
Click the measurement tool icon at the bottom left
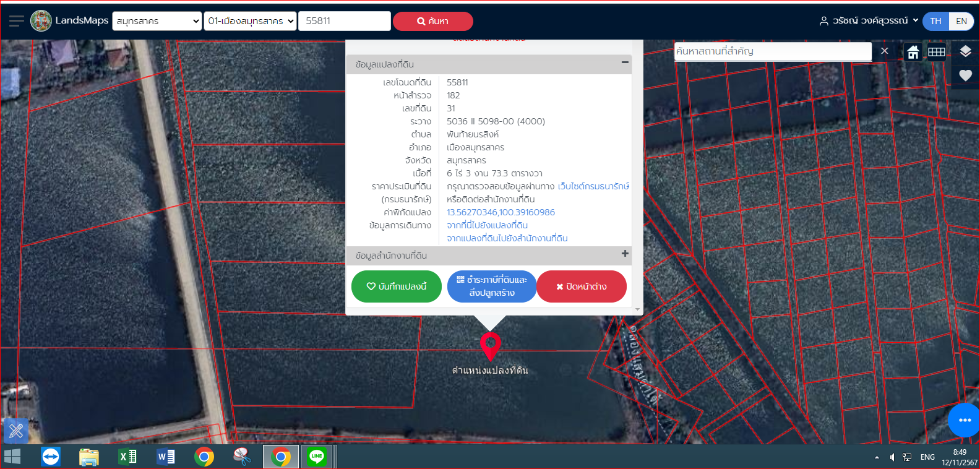pos(16,431)
